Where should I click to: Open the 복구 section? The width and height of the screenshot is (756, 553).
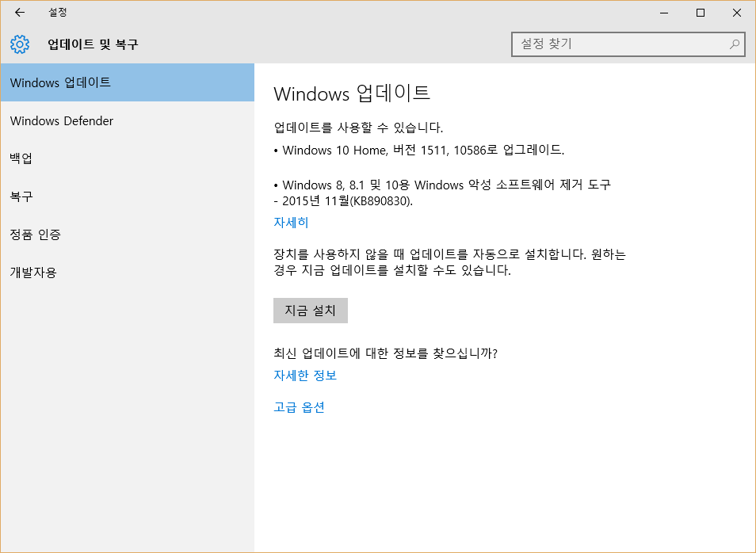(128, 196)
